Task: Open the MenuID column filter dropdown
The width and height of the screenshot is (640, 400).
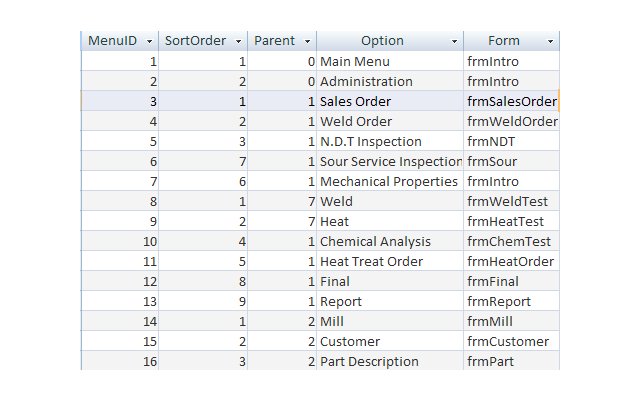Action: (150, 42)
